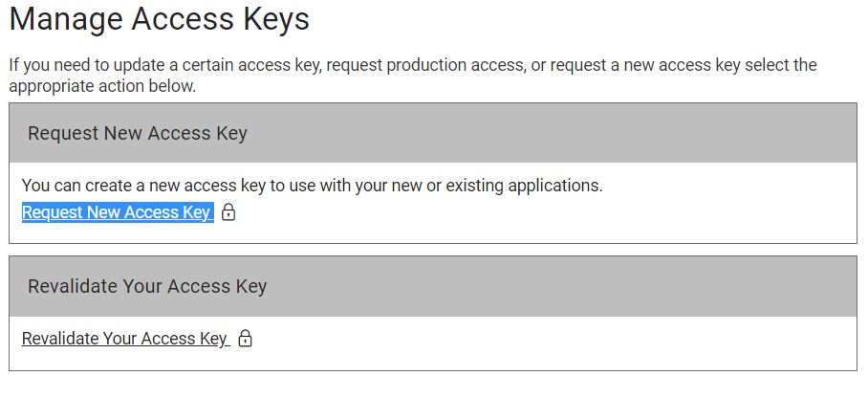
Task: Click empty white area of Revalidate panel body
Action: (x=553, y=343)
